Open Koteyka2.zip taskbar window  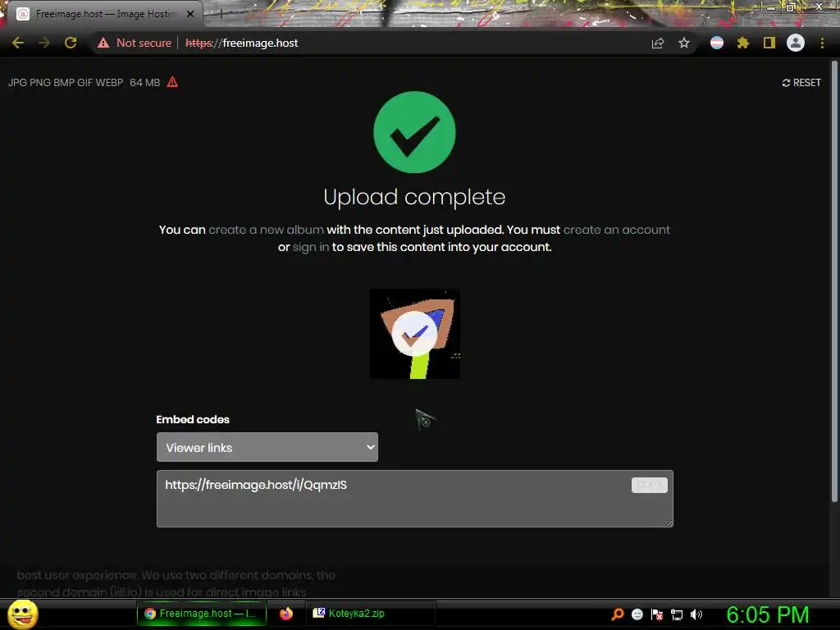click(371, 614)
